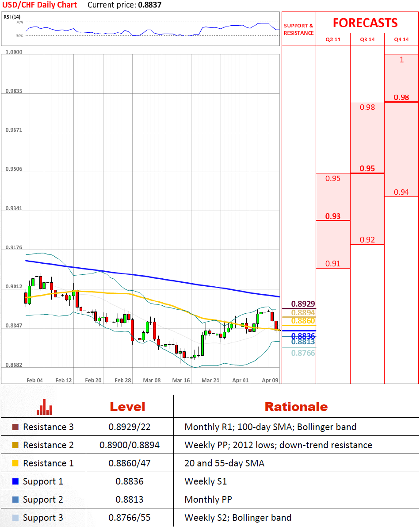
Task: Open the FORECASTS header
Action: pos(365,23)
